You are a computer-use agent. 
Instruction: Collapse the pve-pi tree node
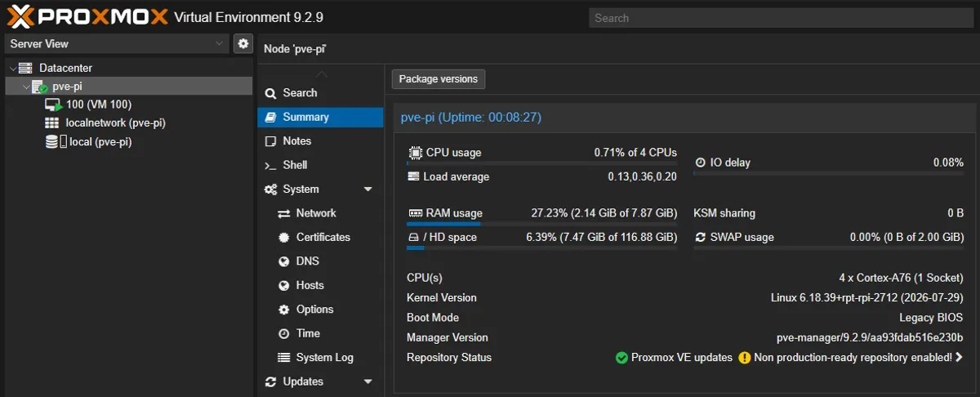coord(26,87)
